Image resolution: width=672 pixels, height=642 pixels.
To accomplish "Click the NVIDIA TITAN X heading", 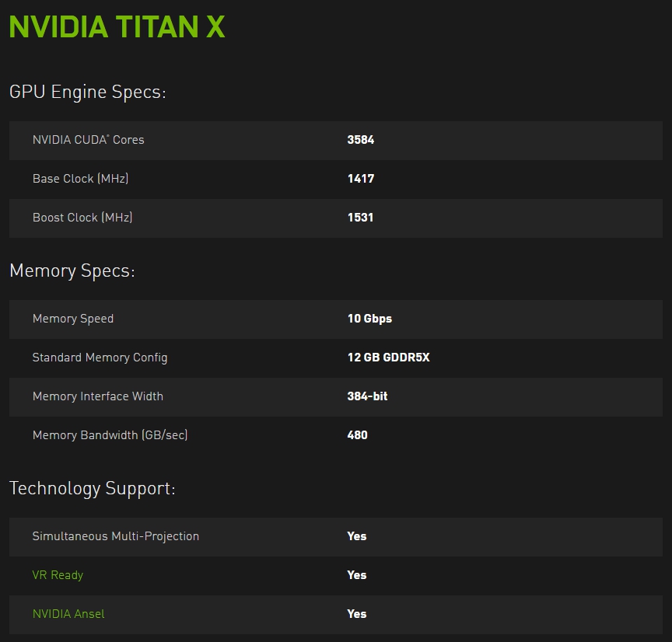I will pos(117,26).
